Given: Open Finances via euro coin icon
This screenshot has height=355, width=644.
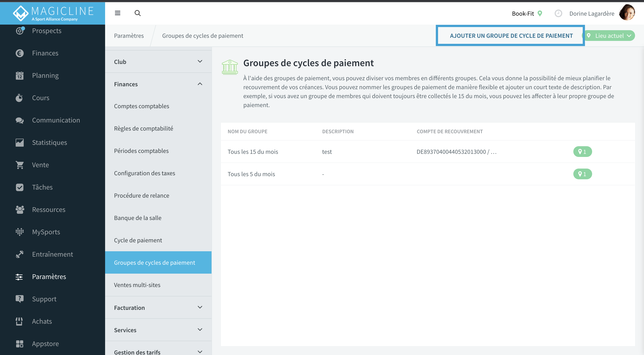Looking at the screenshot, I should click(20, 53).
